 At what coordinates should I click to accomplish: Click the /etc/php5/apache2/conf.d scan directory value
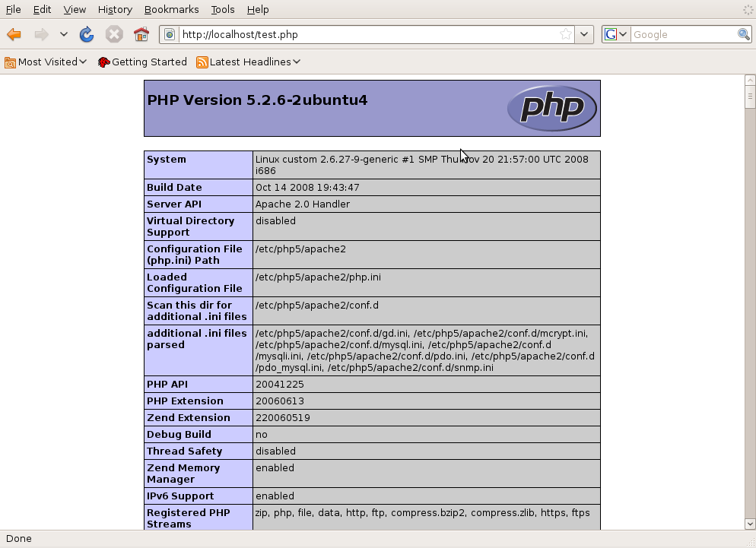point(316,306)
